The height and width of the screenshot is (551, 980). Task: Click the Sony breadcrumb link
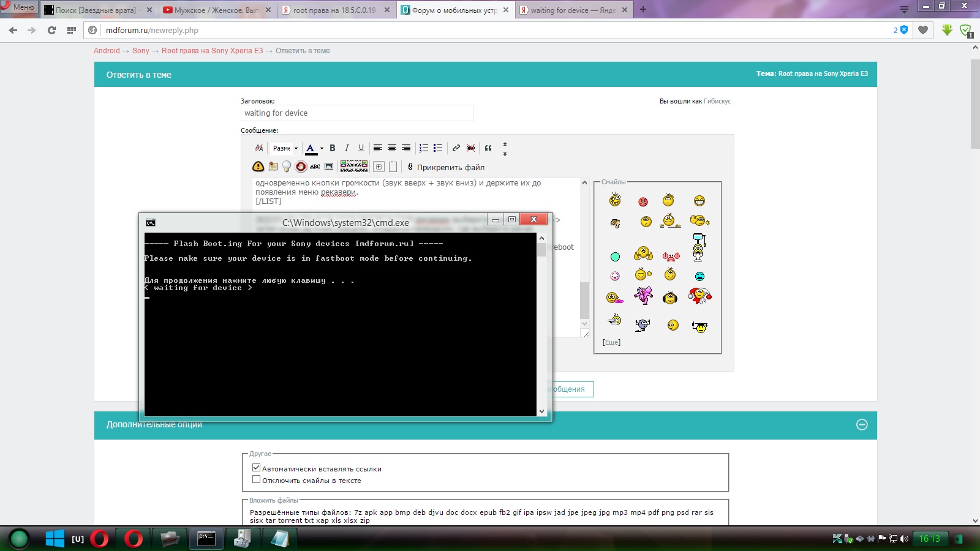click(x=140, y=51)
